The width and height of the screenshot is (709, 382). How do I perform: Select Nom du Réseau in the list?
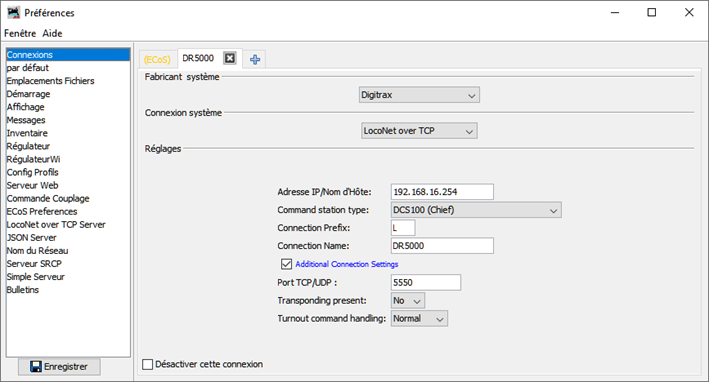click(68, 251)
